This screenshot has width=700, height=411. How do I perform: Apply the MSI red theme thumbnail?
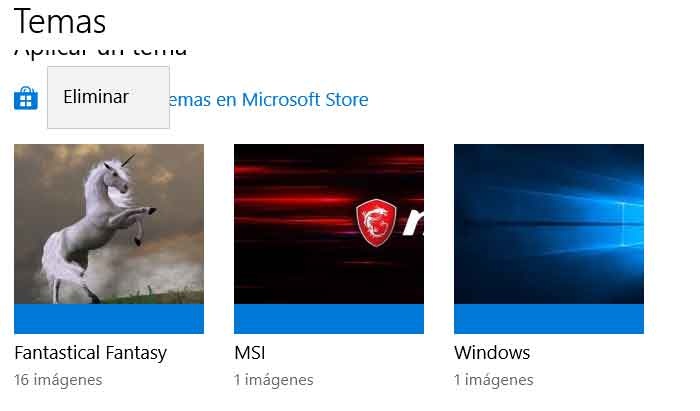[x=329, y=239]
